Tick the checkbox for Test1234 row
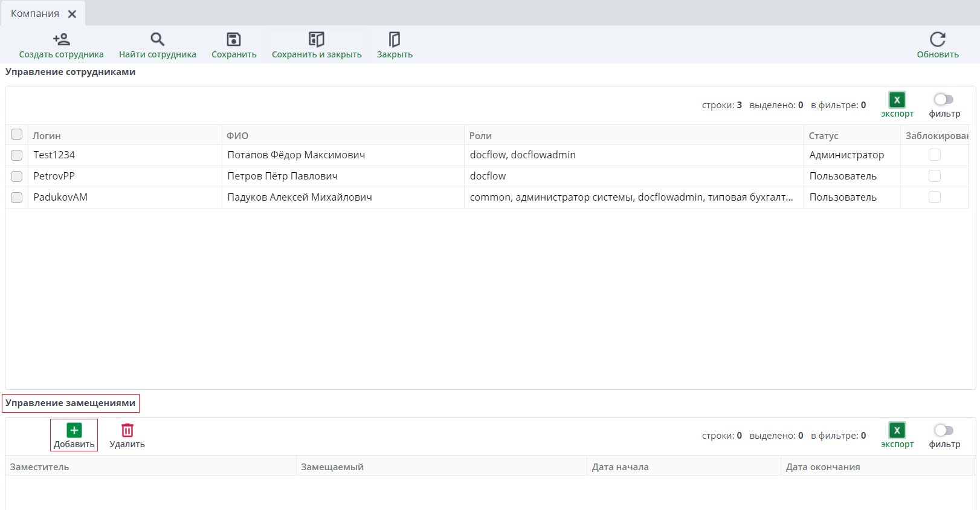Viewport: 980px width, 510px height. 17,155
